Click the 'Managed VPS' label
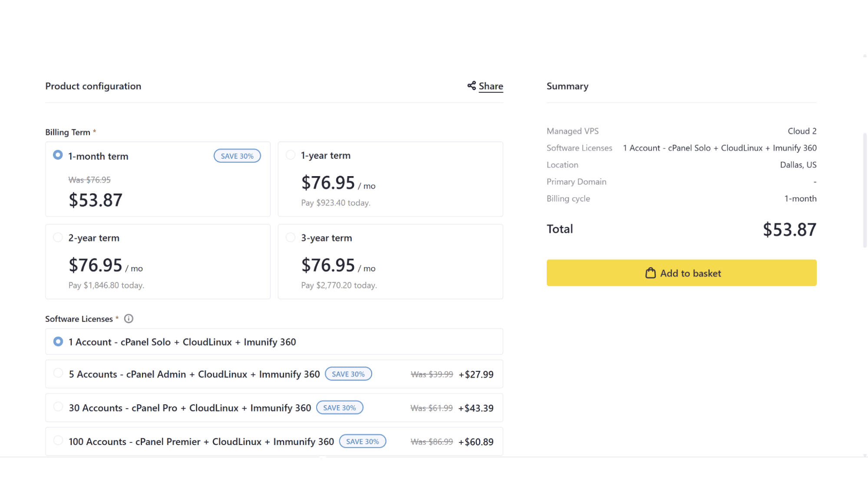 coord(572,131)
